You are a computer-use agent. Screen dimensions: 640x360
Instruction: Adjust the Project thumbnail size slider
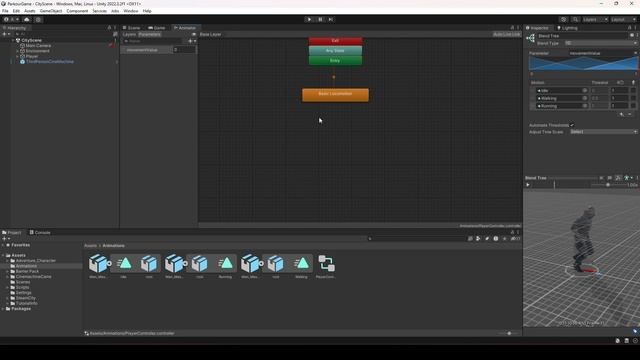pos(509,333)
